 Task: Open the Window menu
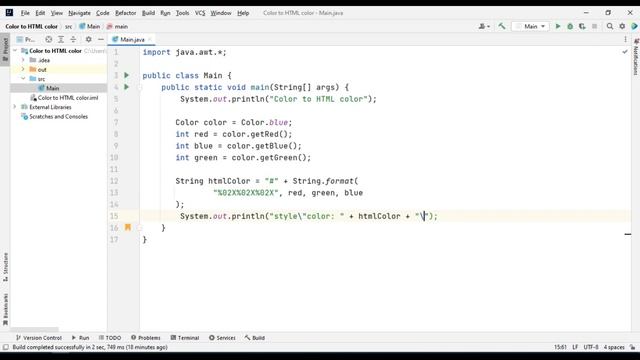coord(221,13)
